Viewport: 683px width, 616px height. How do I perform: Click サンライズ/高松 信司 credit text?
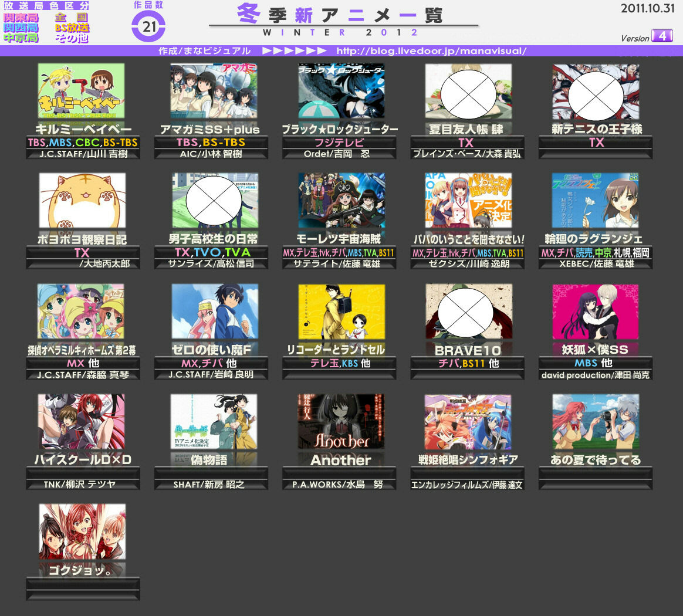click(211, 263)
